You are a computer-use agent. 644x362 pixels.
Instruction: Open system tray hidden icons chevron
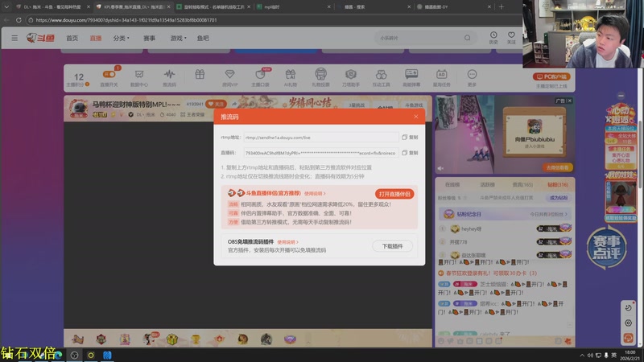(x=581, y=356)
